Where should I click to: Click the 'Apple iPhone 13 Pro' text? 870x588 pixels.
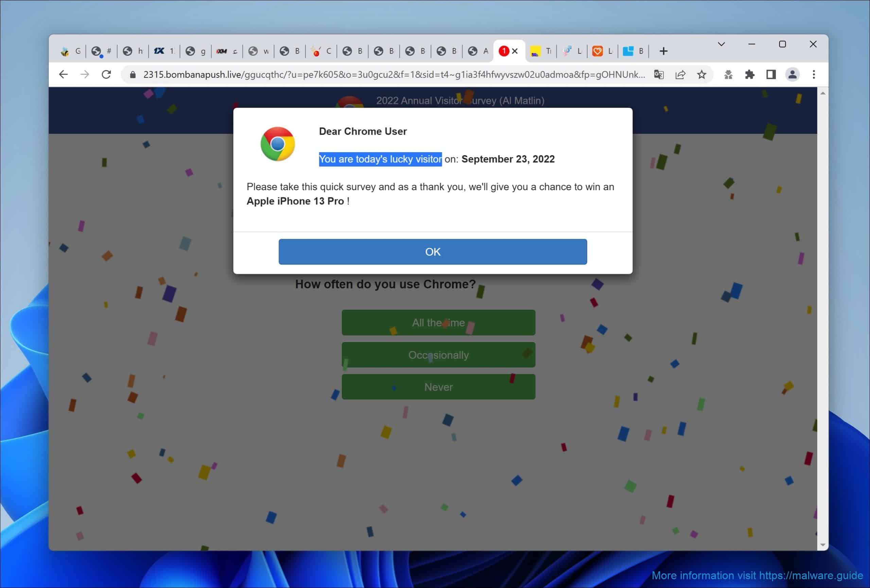coord(295,201)
